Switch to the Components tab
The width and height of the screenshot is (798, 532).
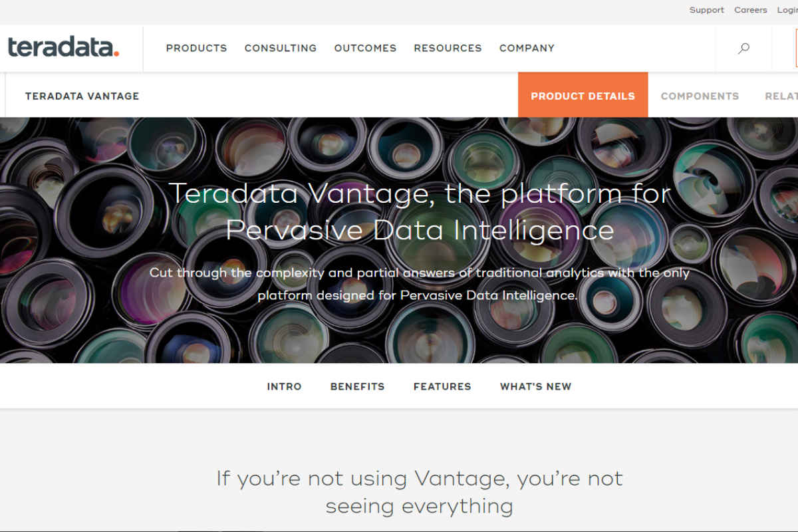(x=700, y=96)
